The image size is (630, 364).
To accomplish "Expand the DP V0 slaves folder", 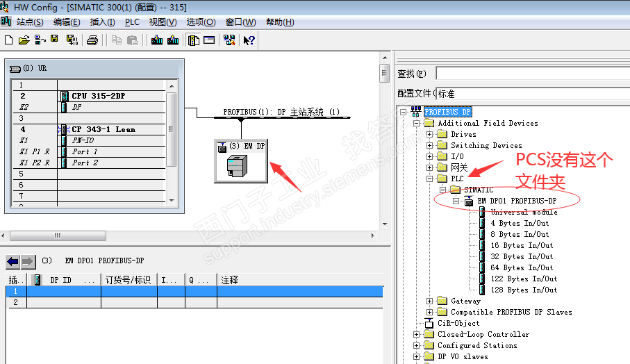I will click(416, 356).
